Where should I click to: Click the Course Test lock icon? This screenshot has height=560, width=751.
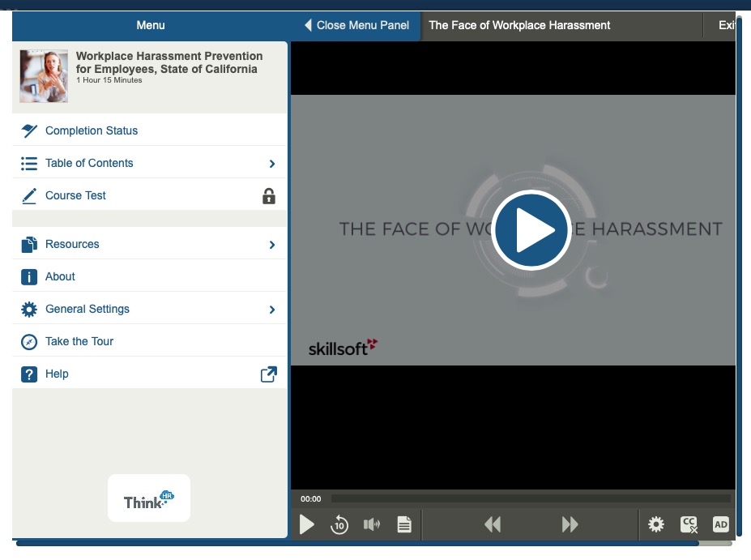269,196
